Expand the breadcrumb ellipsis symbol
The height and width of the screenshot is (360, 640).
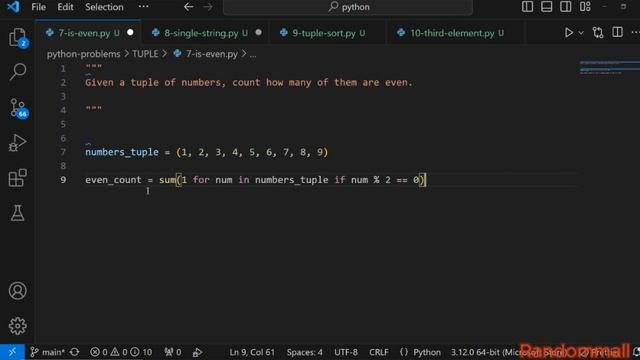[x=253, y=54]
